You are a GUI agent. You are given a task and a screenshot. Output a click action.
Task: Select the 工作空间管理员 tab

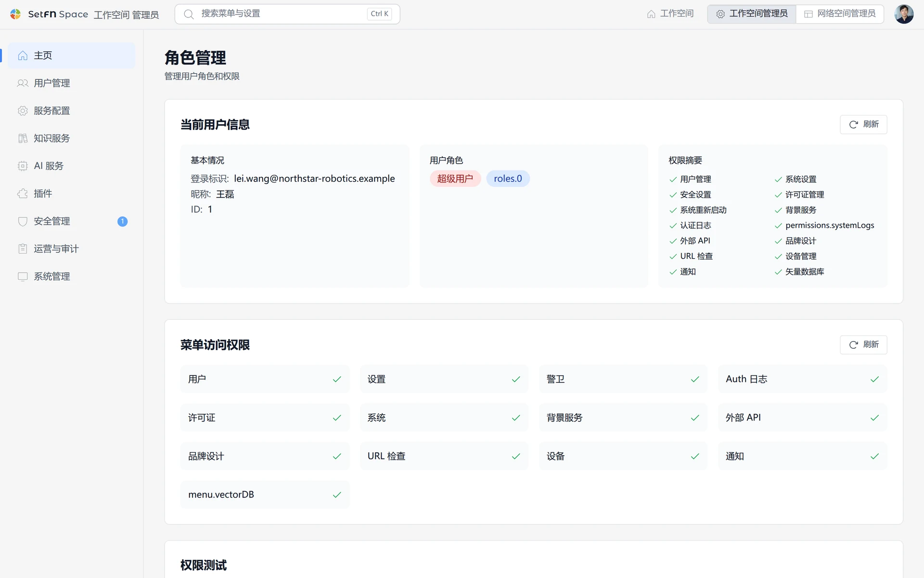751,14
